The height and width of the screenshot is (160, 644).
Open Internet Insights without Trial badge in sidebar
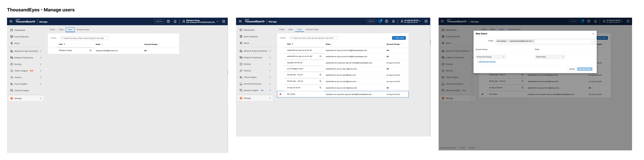22,91
